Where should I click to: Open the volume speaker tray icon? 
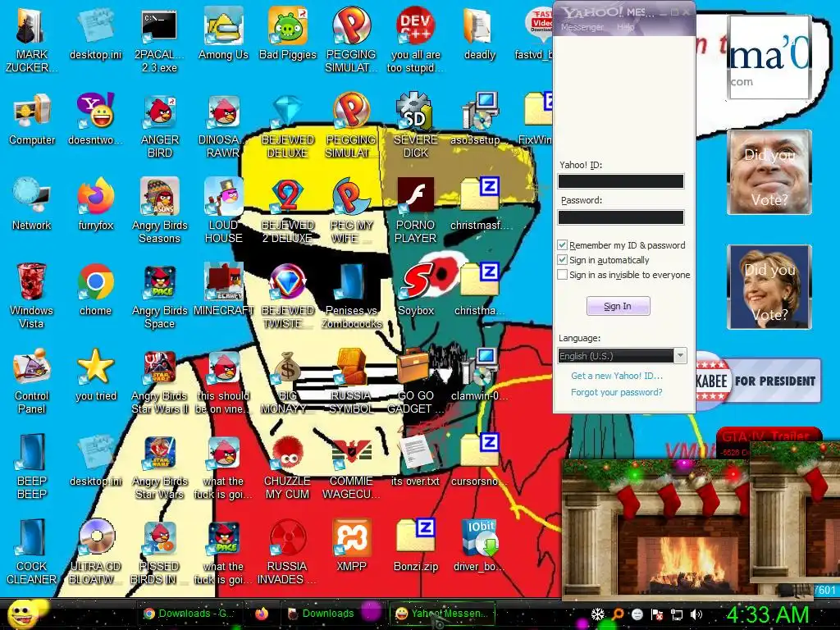pos(696,614)
